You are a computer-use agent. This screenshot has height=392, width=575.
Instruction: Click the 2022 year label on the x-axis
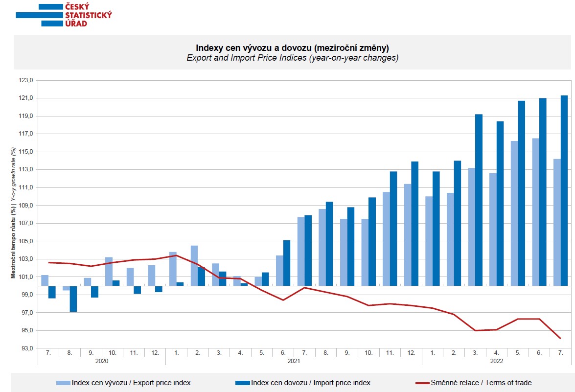496,361
